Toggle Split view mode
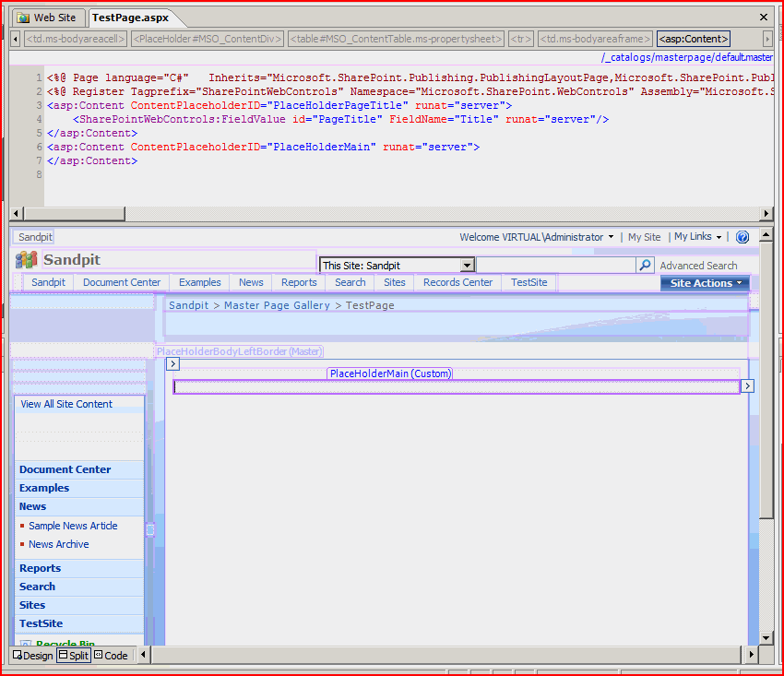The height and width of the screenshot is (676, 784). [74, 656]
